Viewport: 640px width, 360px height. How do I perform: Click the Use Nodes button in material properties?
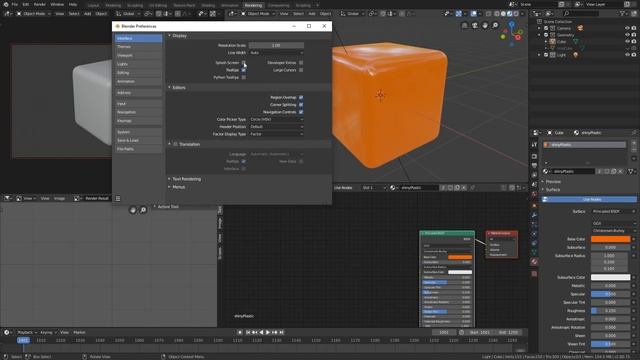(589, 199)
